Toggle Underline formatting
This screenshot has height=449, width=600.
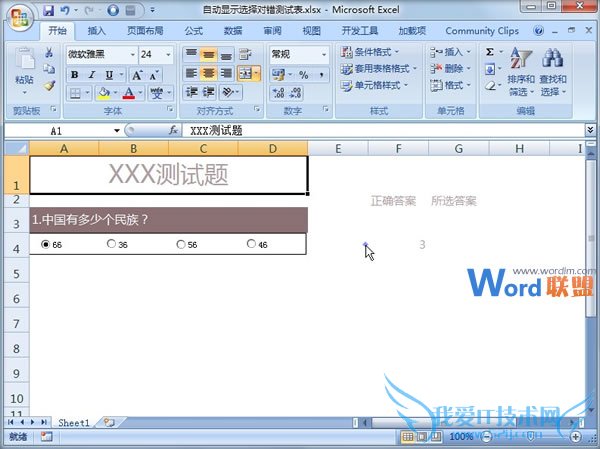click(x=109, y=75)
